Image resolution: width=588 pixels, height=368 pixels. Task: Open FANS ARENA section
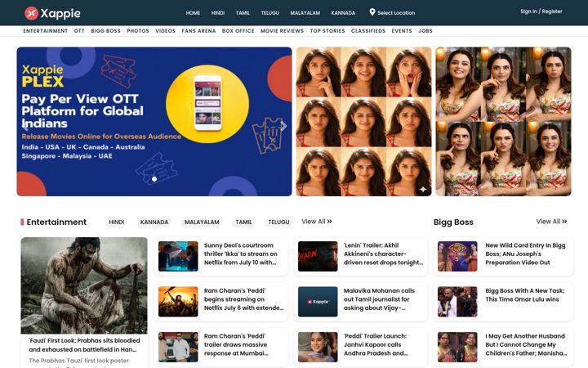coord(198,31)
